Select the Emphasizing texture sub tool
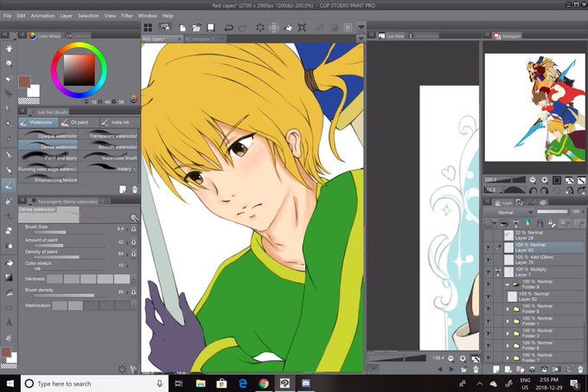Viewport: 588px width, 392px height. point(48,179)
